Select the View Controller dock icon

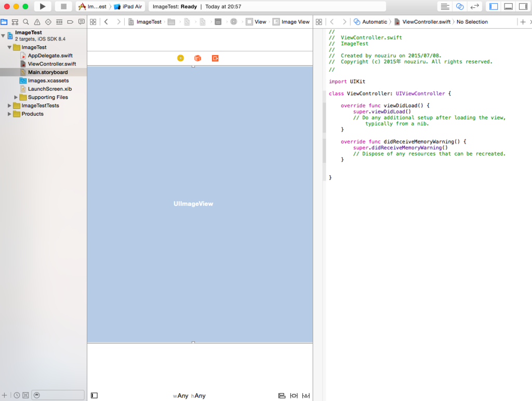pyautogui.click(x=180, y=58)
